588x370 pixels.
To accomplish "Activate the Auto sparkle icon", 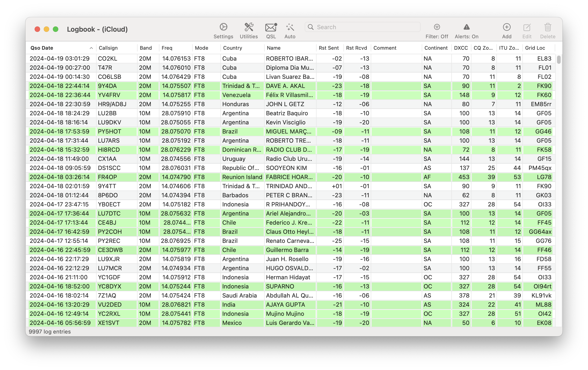I will (x=290, y=27).
